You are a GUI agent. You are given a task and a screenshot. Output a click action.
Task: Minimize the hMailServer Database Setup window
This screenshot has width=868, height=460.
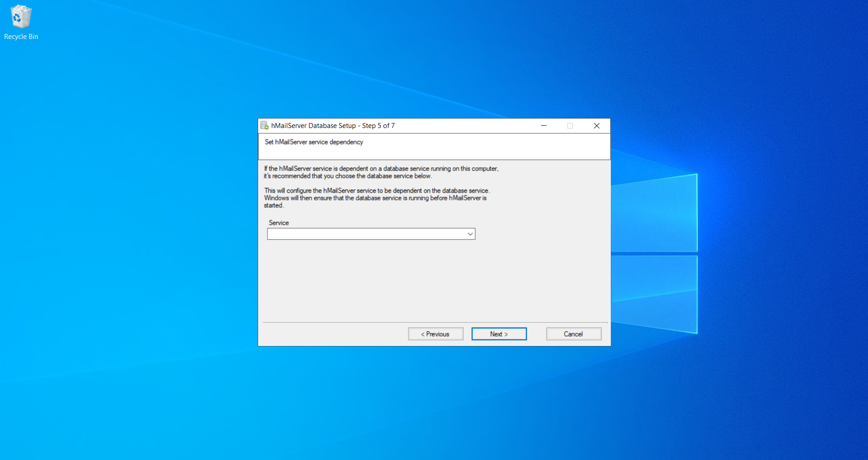pos(544,126)
